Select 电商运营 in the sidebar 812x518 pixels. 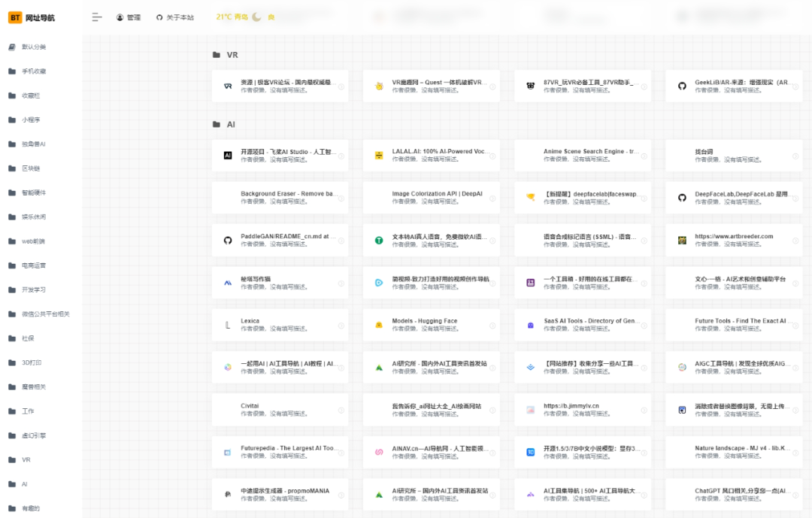click(35, 266)
